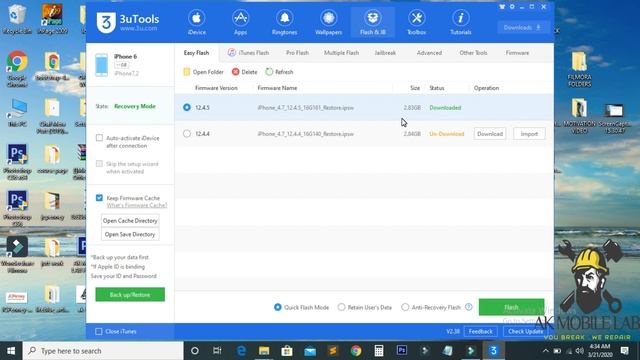
Task: Click the Downloaded status text
Action: (x=445, y=108)
